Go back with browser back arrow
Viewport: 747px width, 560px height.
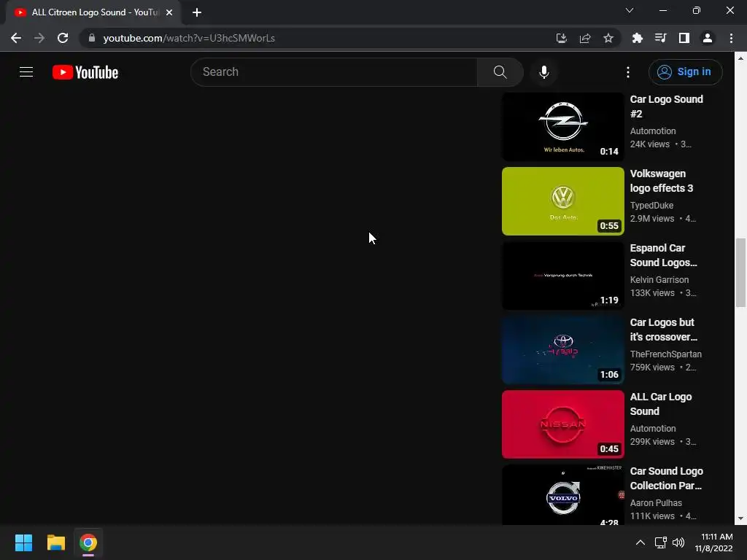16,38
